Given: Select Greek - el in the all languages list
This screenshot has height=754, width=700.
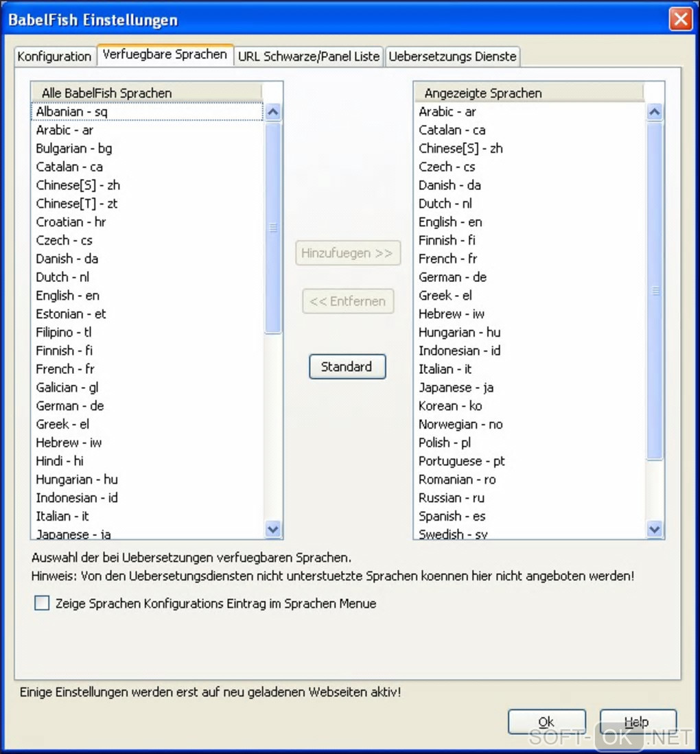Looking at the screenshot, I should [x=148, y=423].
